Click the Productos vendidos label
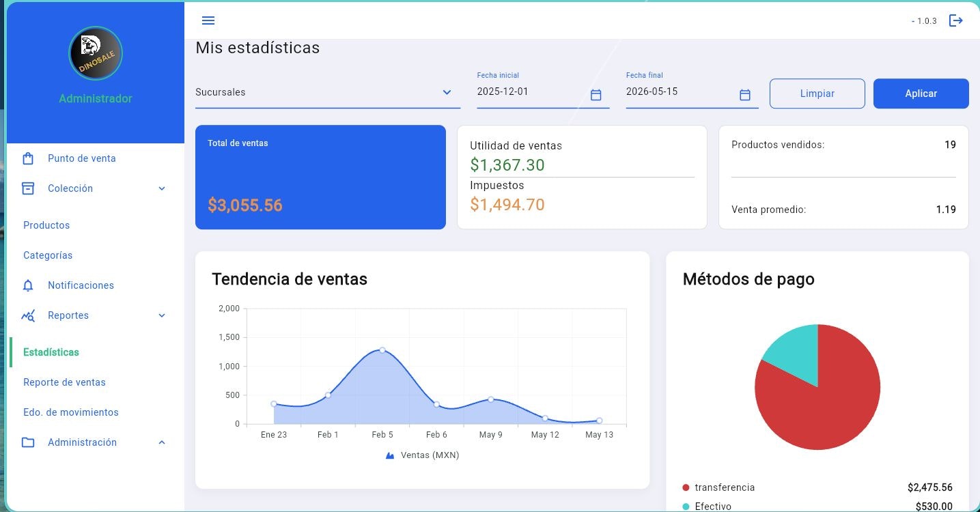The height and width of the screenshot is (512, 980). (778, 145)
